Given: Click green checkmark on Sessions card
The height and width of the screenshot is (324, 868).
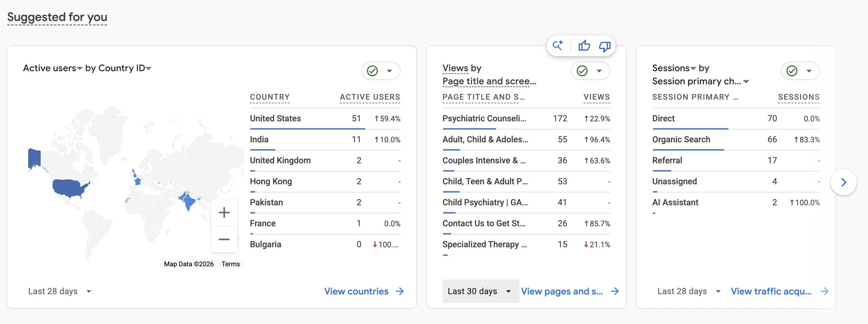Looking at the screenshot, I should click(x=792, y=71).
